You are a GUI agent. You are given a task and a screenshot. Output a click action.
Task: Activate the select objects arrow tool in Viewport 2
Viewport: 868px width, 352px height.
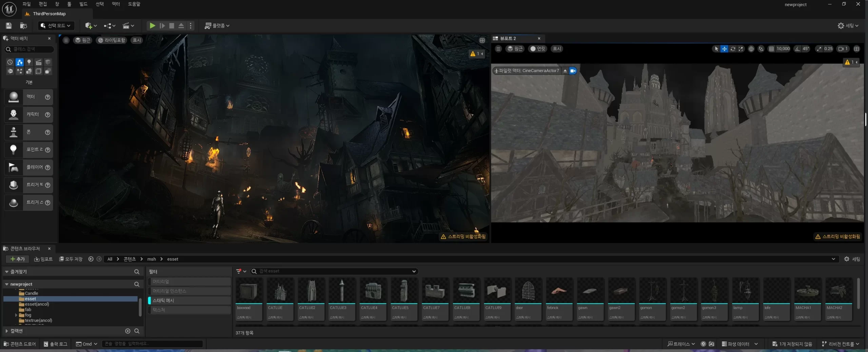716,49
